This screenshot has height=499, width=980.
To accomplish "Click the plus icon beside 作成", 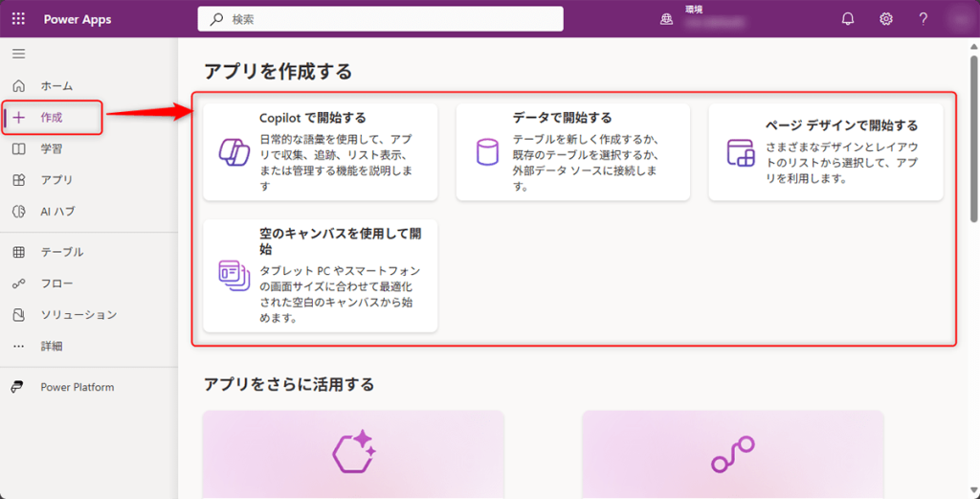I will (x=19, y=117).
